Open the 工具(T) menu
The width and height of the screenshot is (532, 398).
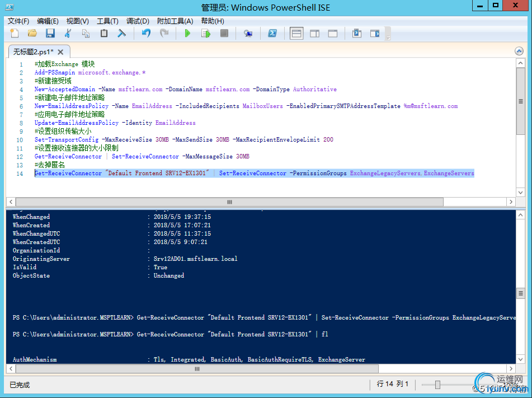point(107,21)
